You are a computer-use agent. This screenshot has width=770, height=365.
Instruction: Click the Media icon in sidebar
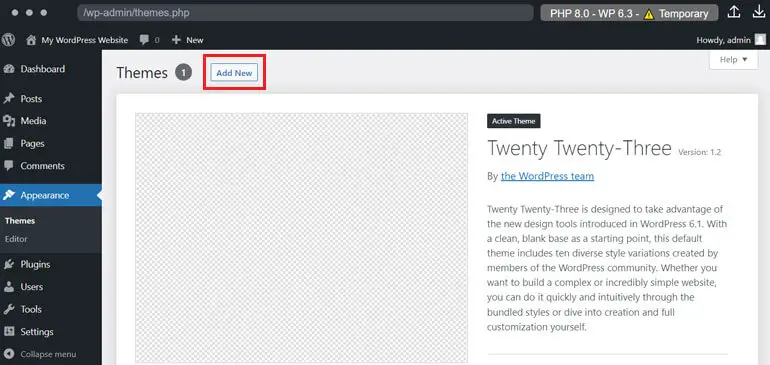tap(9, 121)
